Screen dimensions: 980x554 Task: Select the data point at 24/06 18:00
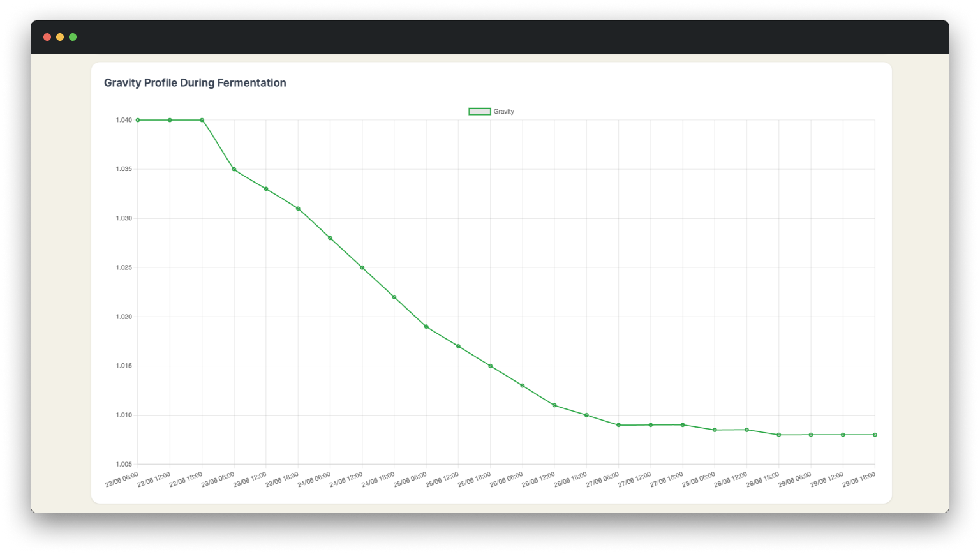394,297
